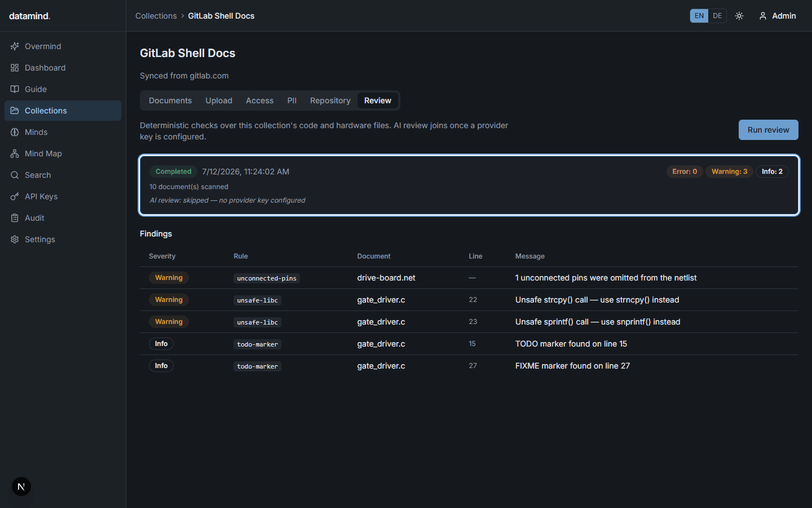Select the drive-board.net finding row
Image resolution: width=812 pixels, height=508 pixels.
coord(469,278)
